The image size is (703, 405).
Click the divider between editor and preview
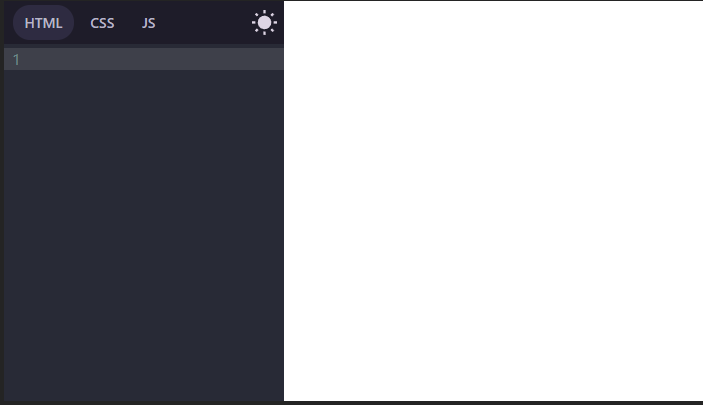tap(284, 201)
